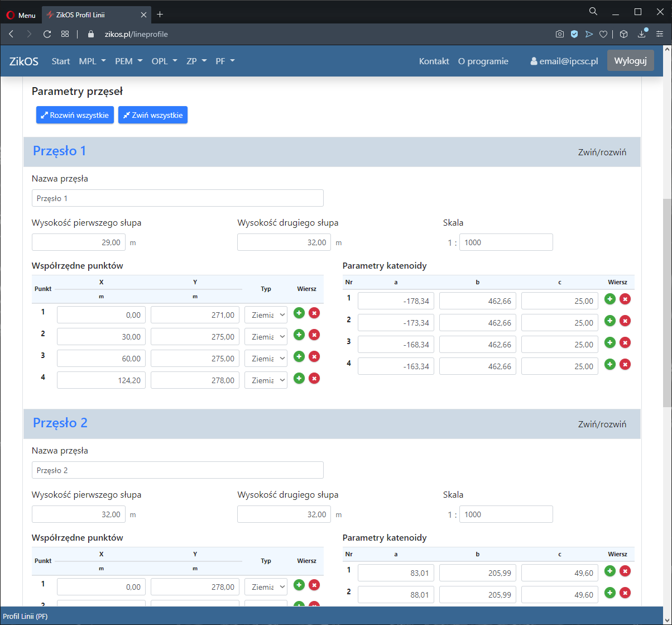Image resolution: width=672 pixels, height=625 pixels.
Task: Add catenary row after a = -163,34
Action: coord(610,364)
